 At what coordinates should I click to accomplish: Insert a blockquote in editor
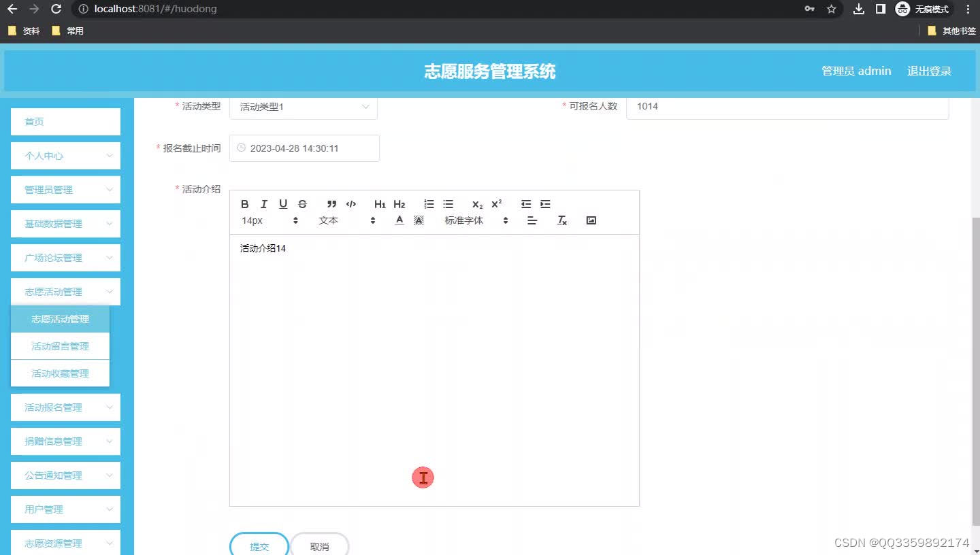coord(331,204)
